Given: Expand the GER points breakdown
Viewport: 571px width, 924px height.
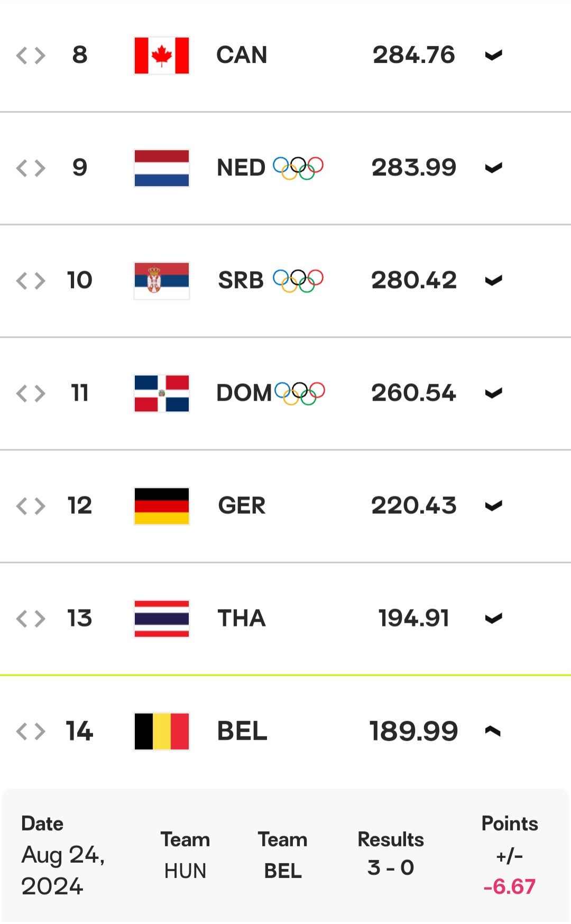Looking at the screenshot, I should 493,506.
